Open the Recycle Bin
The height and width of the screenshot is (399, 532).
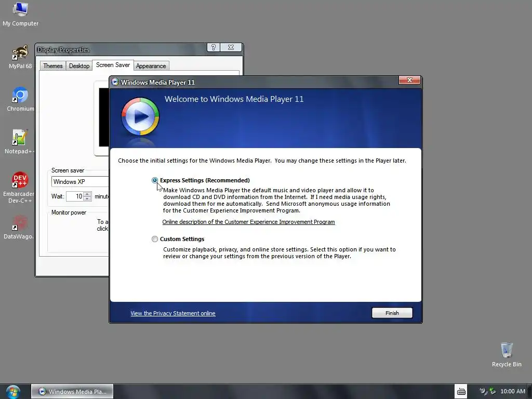pos(507,354)
